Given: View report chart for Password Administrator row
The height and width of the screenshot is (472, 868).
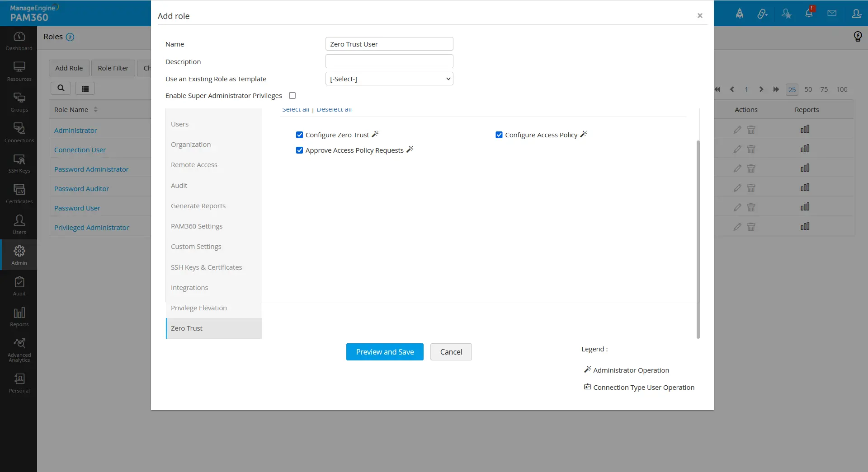Looking at the screenshot, I should pos(805,168).
